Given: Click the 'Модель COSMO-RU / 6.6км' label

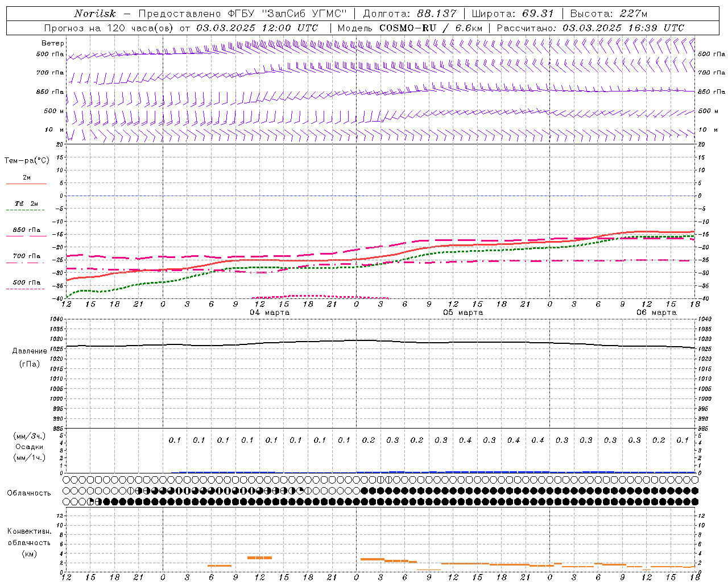Looking at the screenshot, I should tap(410, 28).
